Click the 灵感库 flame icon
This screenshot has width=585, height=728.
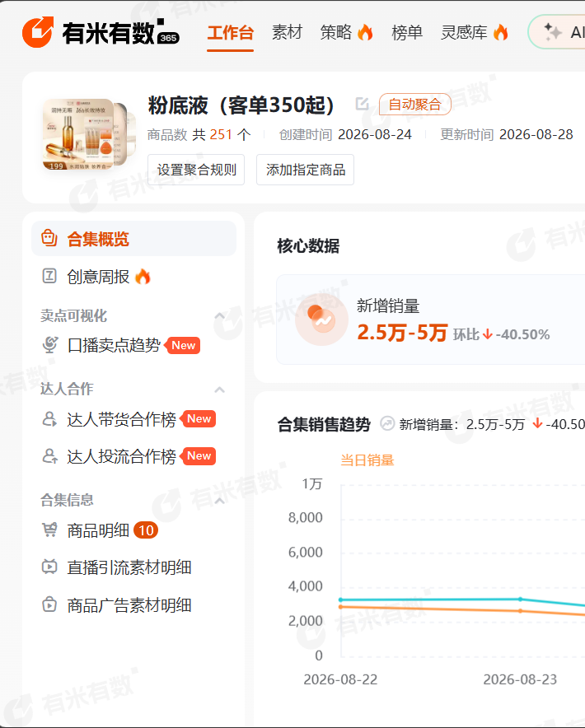point(500,32)
